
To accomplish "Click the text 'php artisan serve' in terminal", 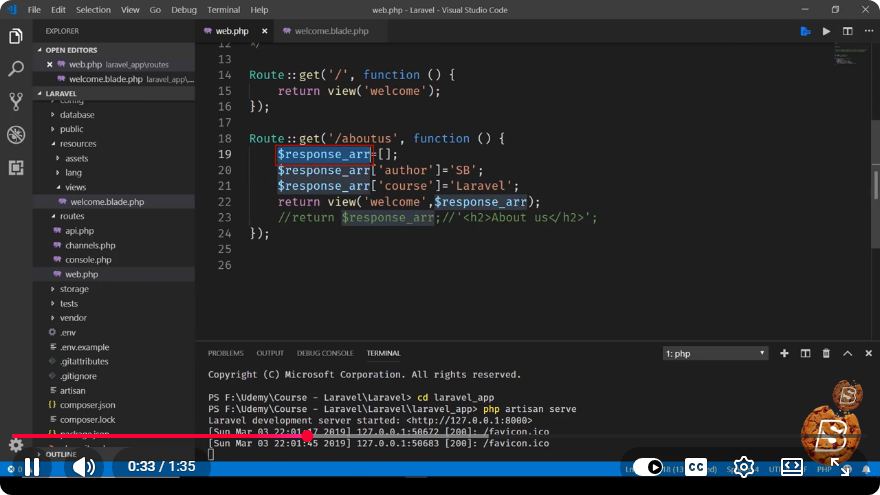I will click(x=530, y=409).
